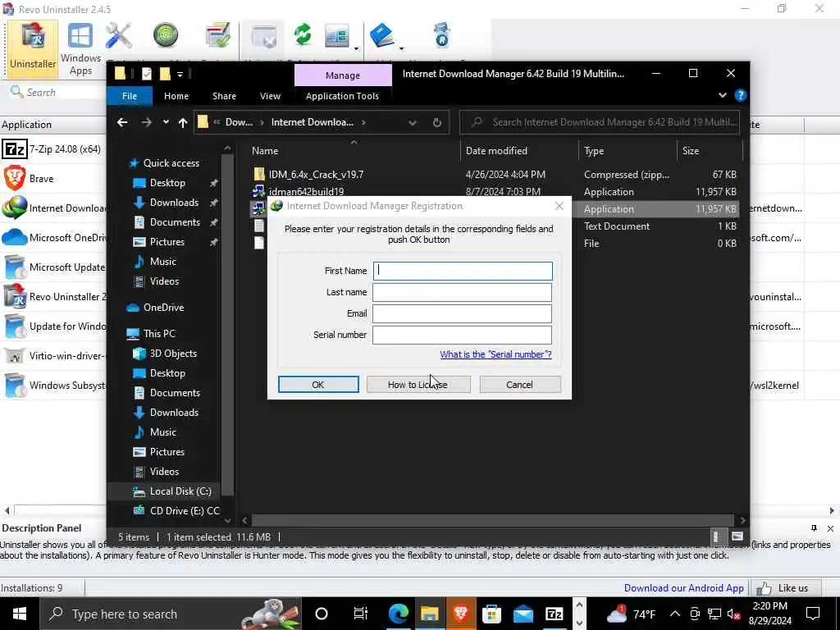
Task: Click Refresh green arrows icon in Revo toolbar
Action: click(303, 35)
